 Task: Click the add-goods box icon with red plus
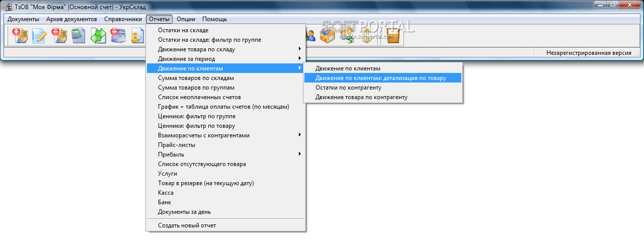coord(20,36)
